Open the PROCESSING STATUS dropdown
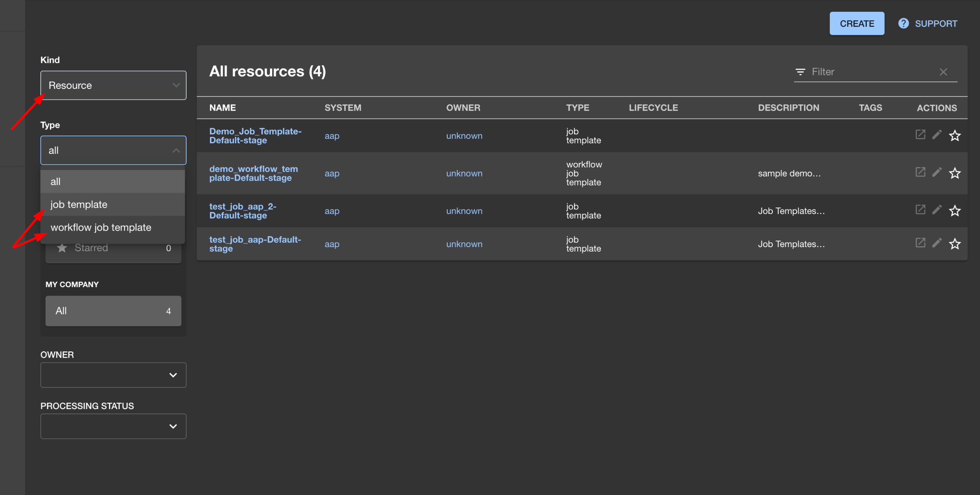This screenshot has height=495, width=980. [x=114, y=426]
